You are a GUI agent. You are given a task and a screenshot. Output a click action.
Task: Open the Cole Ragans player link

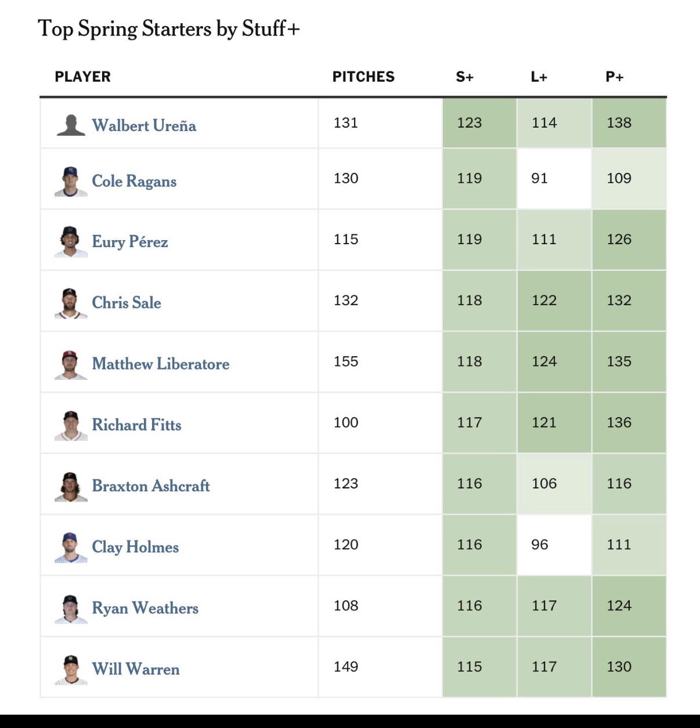[x=134, y=181]
